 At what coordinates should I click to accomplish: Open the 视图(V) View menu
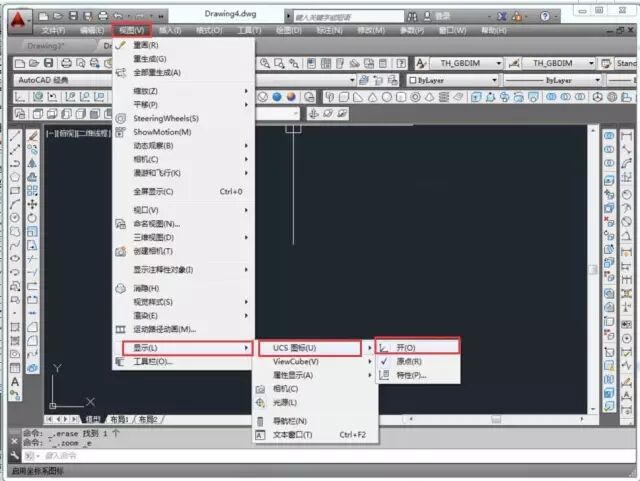coord(131,30)
